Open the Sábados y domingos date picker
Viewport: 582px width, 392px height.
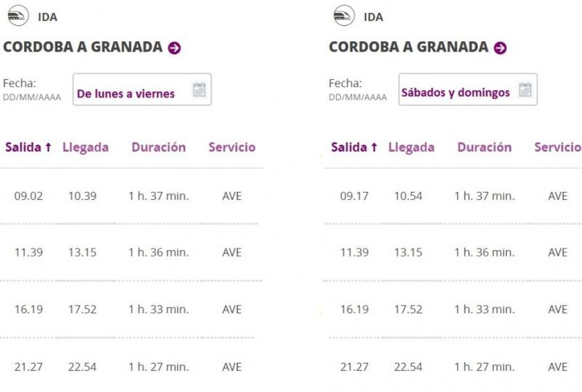[455, 92]
